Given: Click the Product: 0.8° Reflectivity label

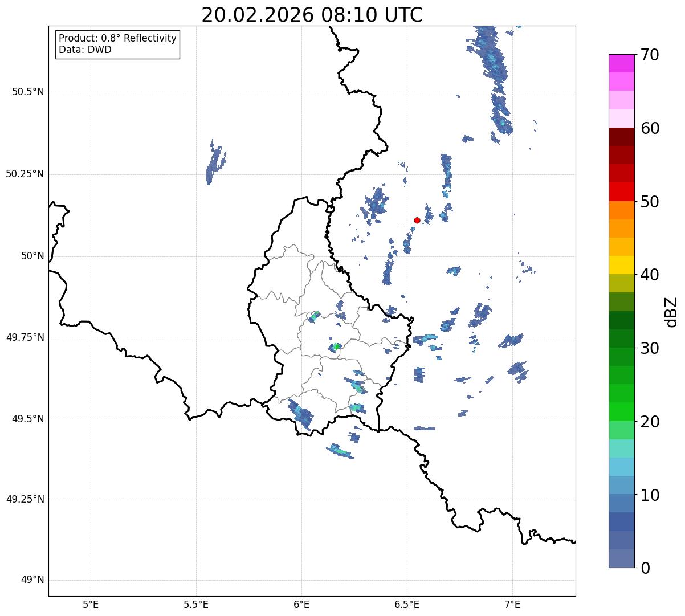Looking at the screenshot, I should pyautogui.click(x=118, y=38).
